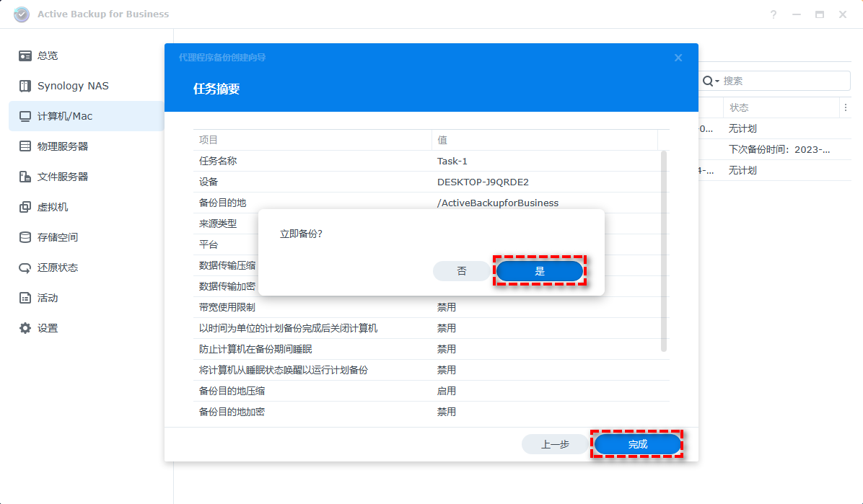Screen dimensions: 863x504
Task: Select the Synology NAS sidebar icon
Action: tap(25, 86)
